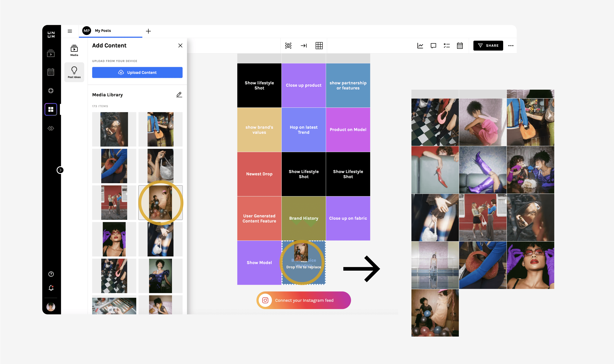Click the preview eye icon in toolbar

click(288, 46)
